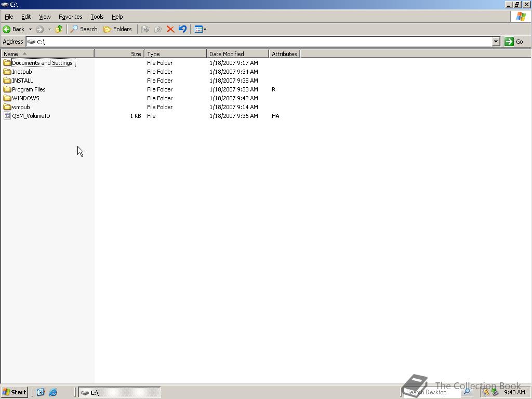Image resolution: width=532 pixels, height=399 pixels.
Task: Click the Back navigation arrow icon
Action: coord(6,29)
